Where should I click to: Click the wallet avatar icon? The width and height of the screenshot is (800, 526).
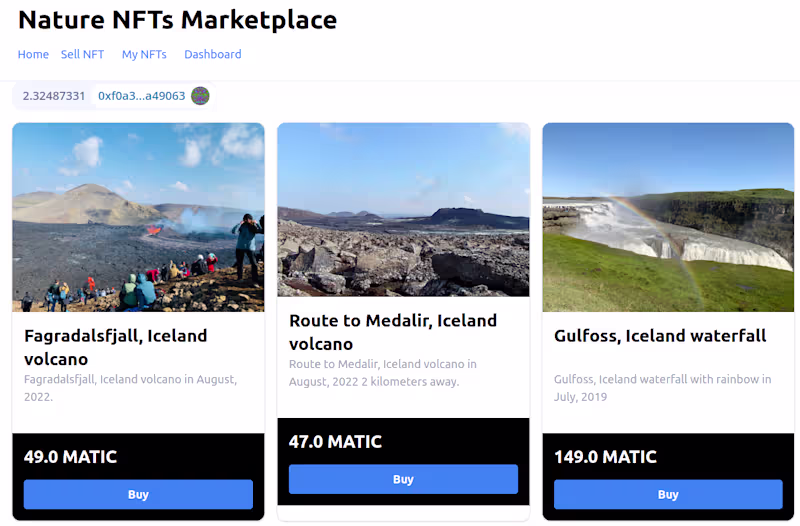(x=200, y=96)
